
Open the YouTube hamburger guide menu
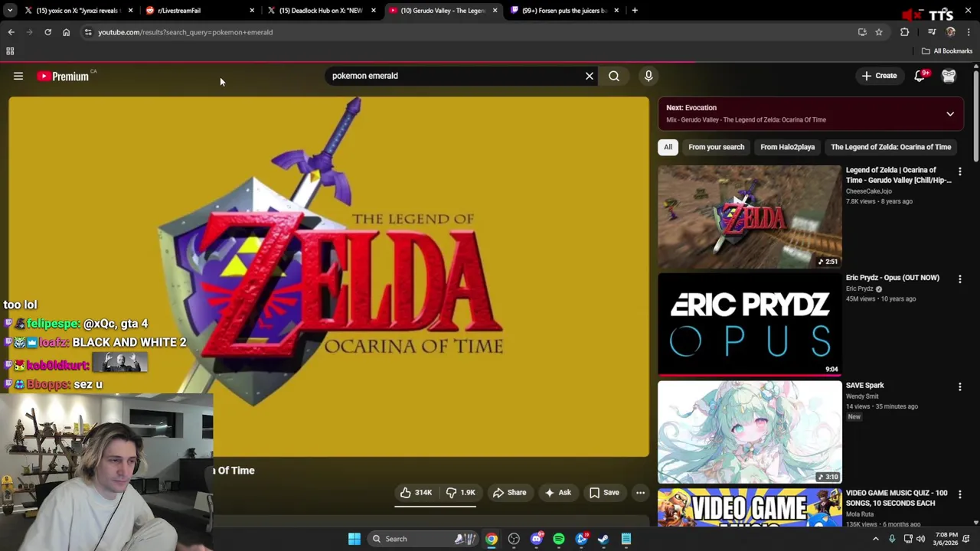point(18,76)
